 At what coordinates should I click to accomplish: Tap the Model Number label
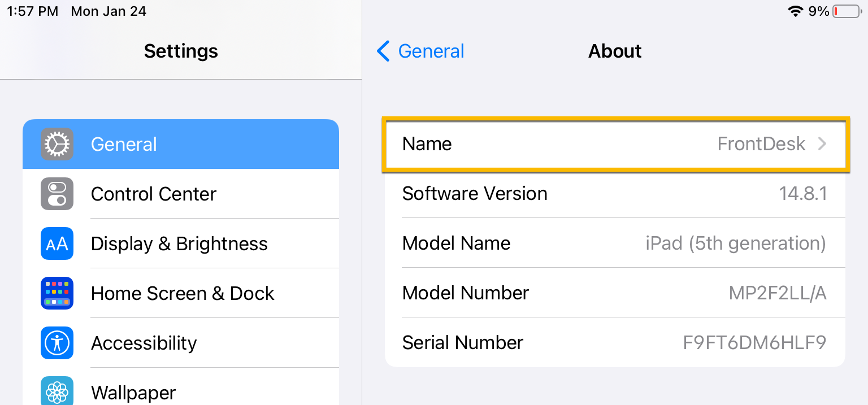click(466, 293)
